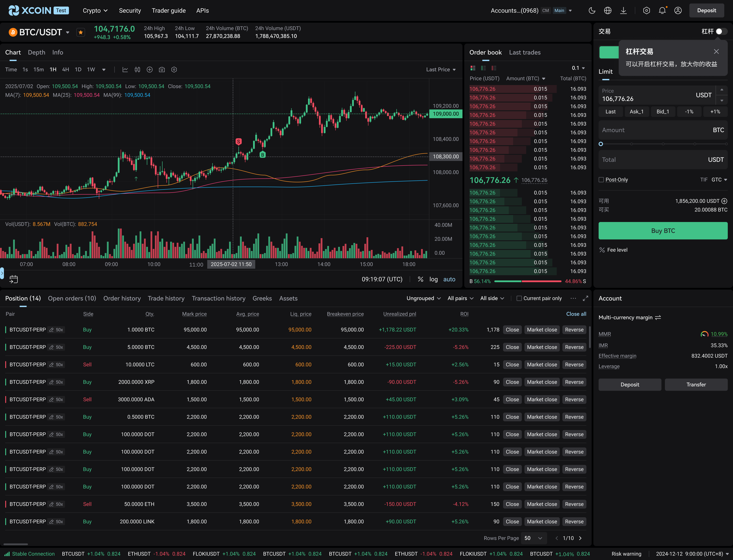
Task: Click the add/crosshair circle chart icon
Action: [150, 70]
